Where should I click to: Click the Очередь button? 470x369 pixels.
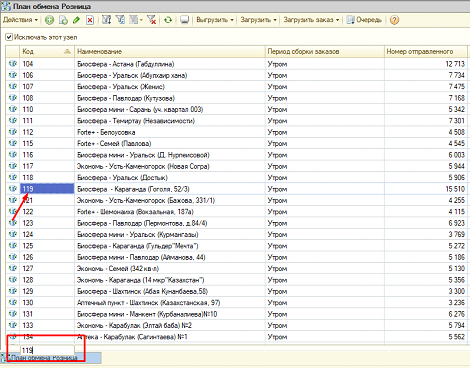(x=364, y=20)
